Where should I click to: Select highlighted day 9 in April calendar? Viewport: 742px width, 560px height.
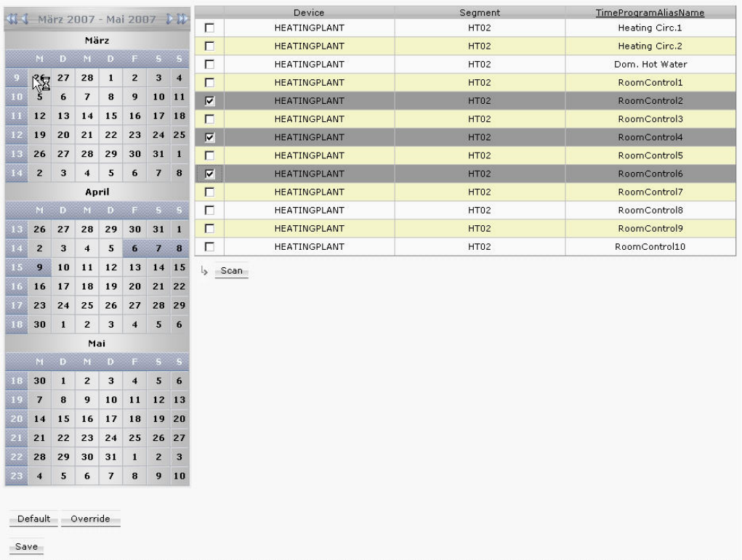[40, 267]
